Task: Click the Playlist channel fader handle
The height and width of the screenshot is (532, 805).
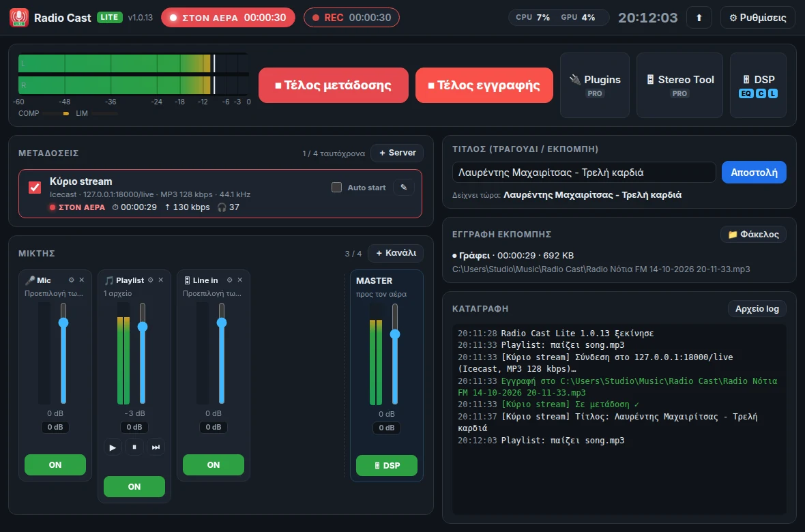Action: point(143,327)
